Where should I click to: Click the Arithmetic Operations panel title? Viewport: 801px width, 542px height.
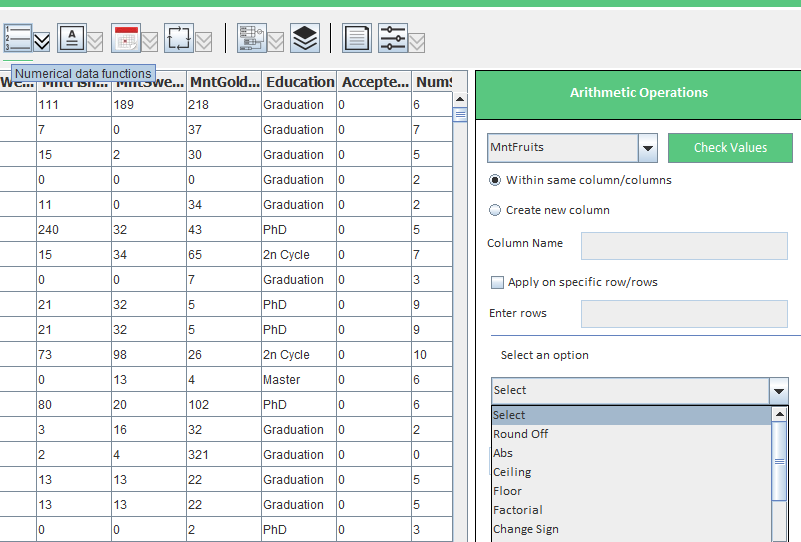[x=639, y=92]
